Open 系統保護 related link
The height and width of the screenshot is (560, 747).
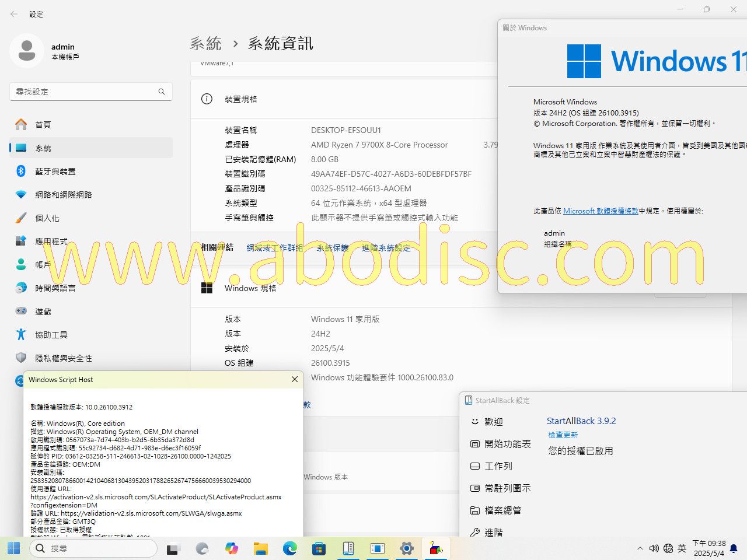click(333, 248)
